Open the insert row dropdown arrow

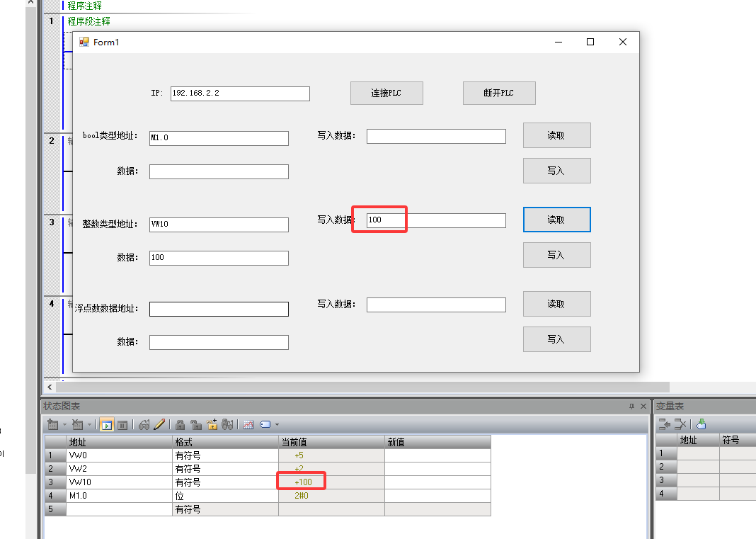point(64,424)
